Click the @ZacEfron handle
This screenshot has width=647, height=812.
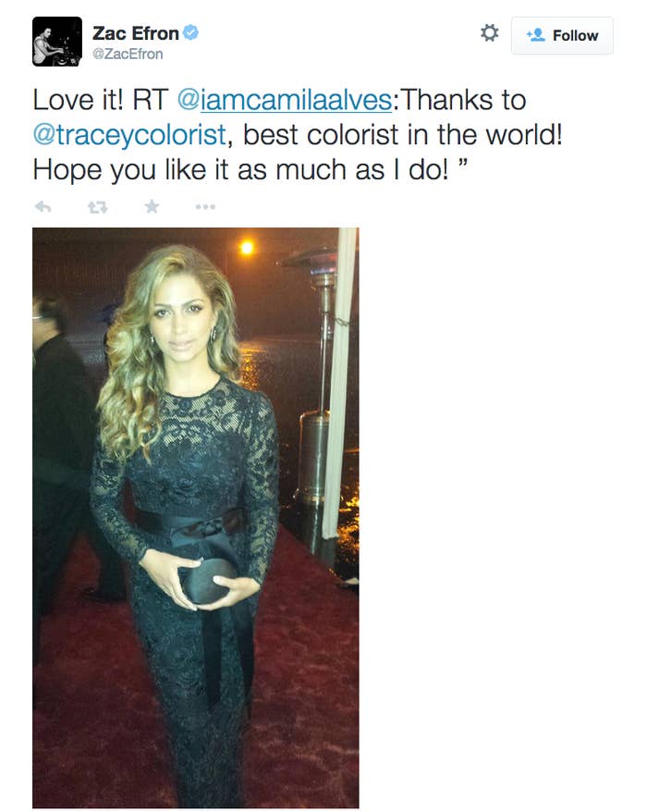(x=128, y=54)
